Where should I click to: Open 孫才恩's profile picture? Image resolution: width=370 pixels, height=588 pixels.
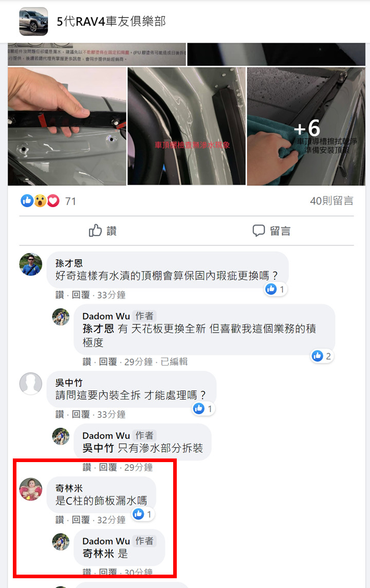[x=30, y=264]
